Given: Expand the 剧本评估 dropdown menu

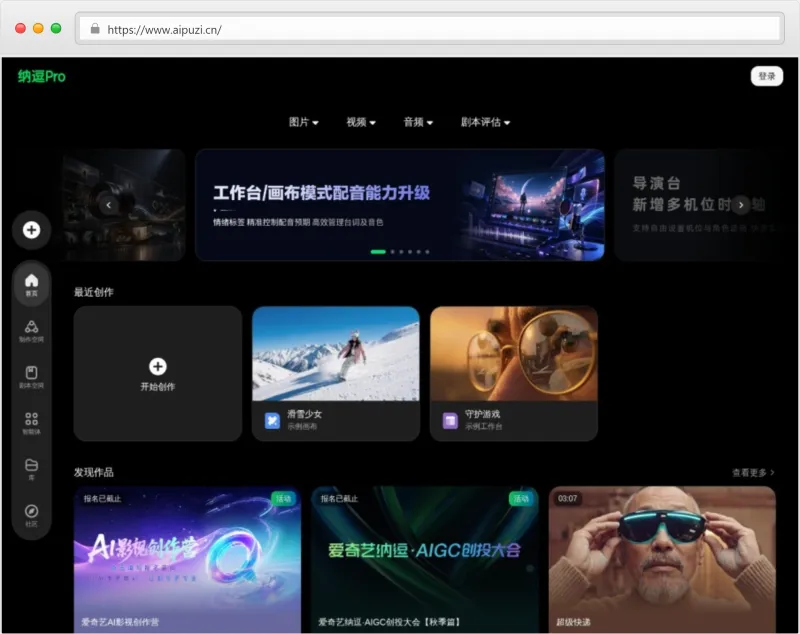Looking at the screenshot, I should click(485, 122).
